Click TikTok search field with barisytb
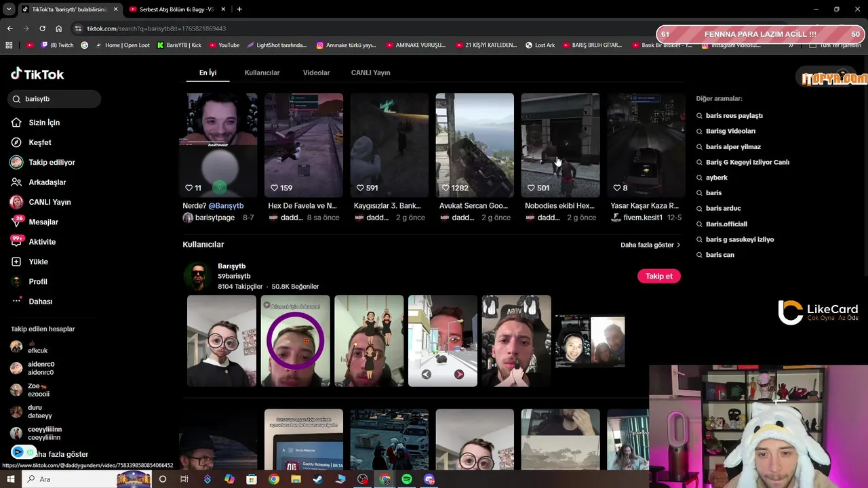The width and height of the screenshot is (868, 488). coord(54,99)
